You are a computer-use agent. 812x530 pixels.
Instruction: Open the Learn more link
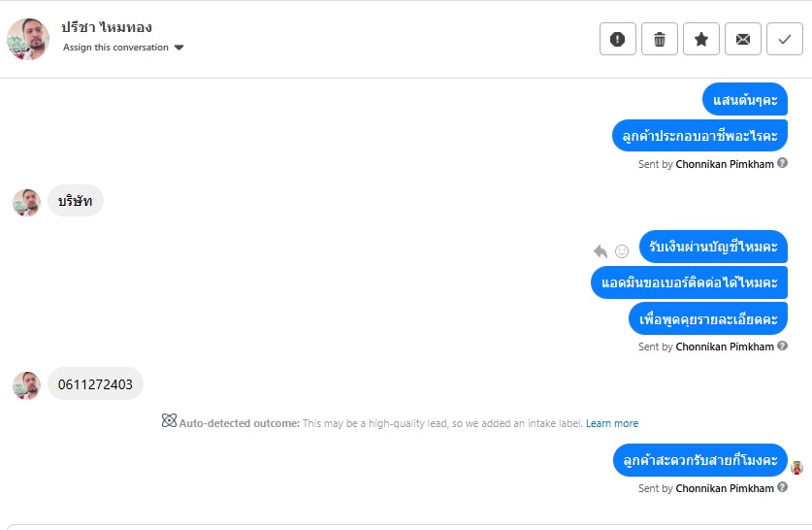click(612, 423)
